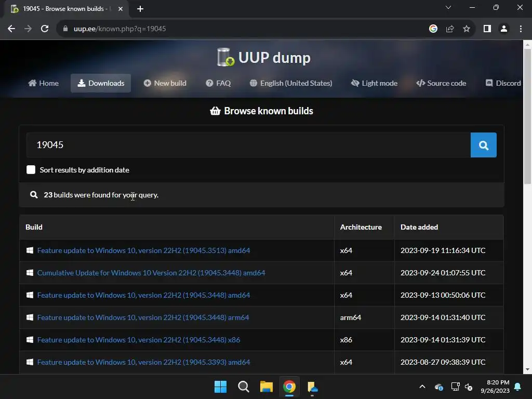This screenshot has height=399, width=532.
Task: Click Windows icon beside 19045.3448 x86 row
Action: click(30, 340)
